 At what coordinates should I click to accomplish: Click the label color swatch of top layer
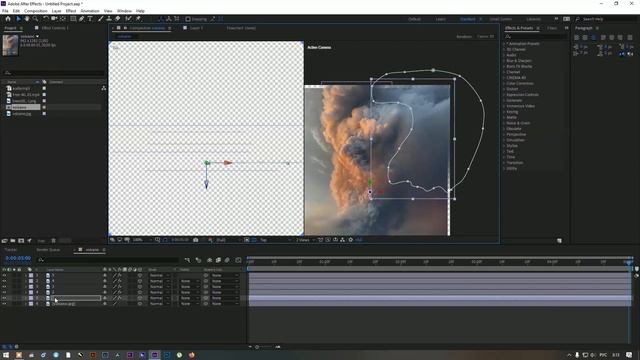31,276
